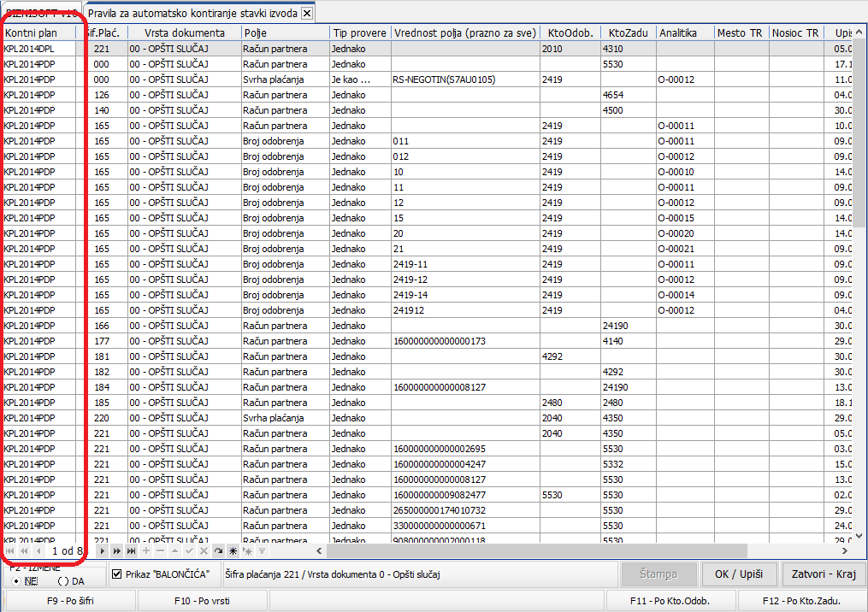Select the Pravila za automatsko kontiranje tab
Viewport: 868px width, 612px height.
tap(192, 14)
